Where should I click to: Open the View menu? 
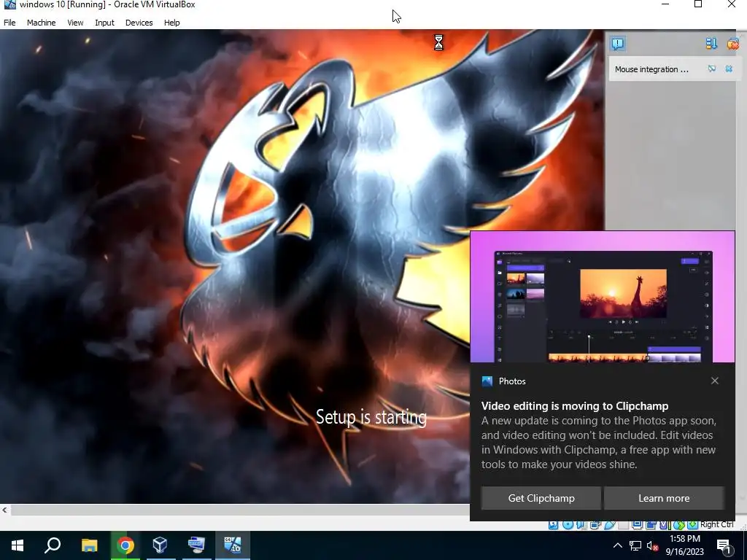pos(75,23)
